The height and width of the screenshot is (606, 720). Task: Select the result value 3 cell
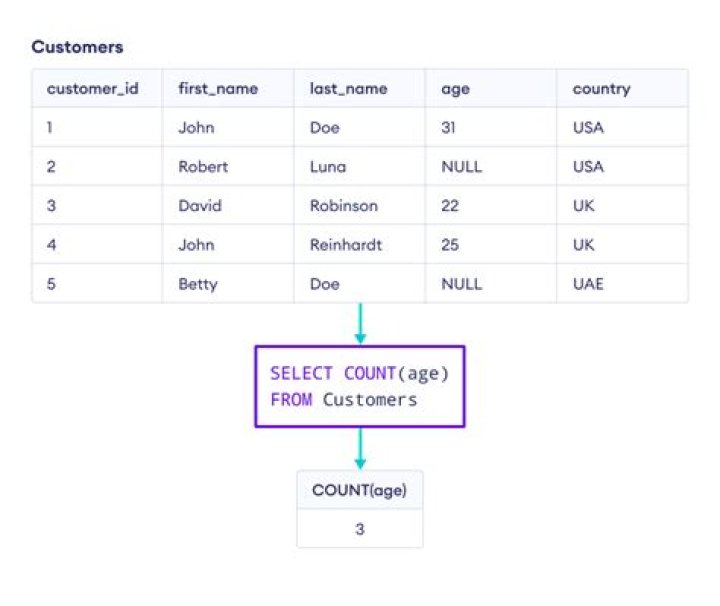pos(359,529)
